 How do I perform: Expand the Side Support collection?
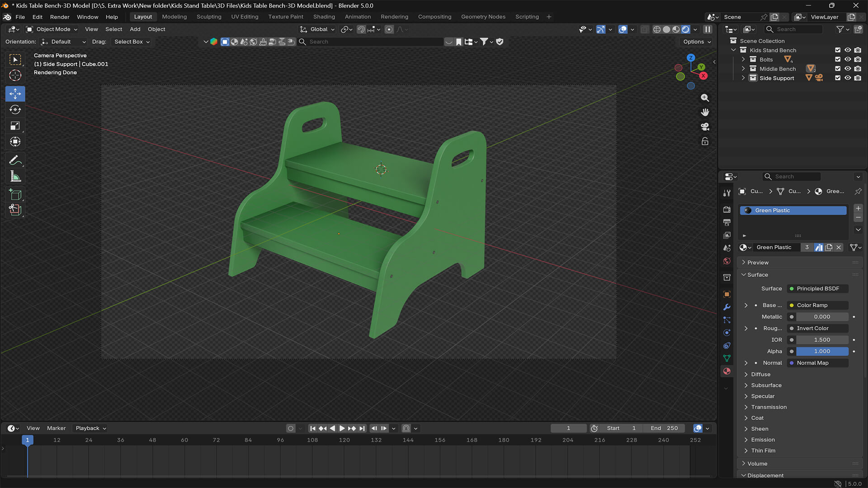click(743, 78)
